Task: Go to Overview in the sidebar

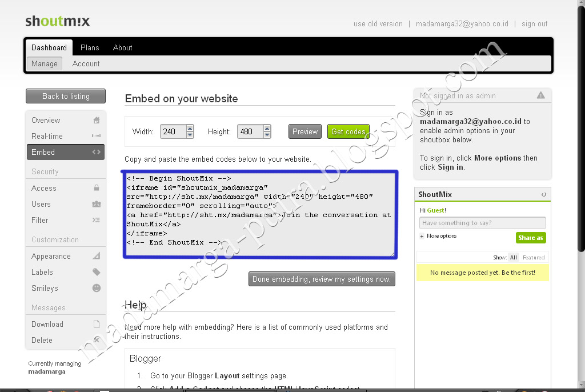Action: (x=66, y=120)
